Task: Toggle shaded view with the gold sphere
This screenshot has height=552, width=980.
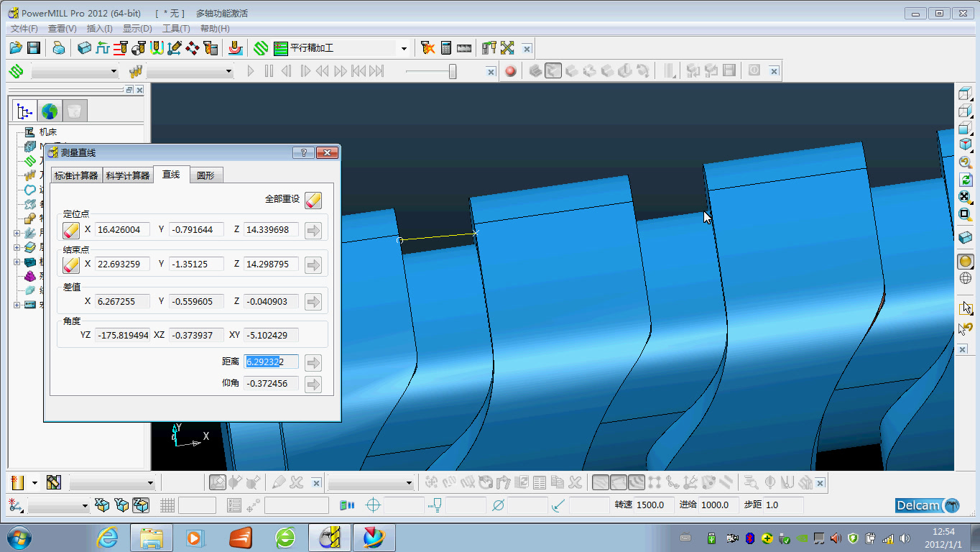Action: [965, 262]
